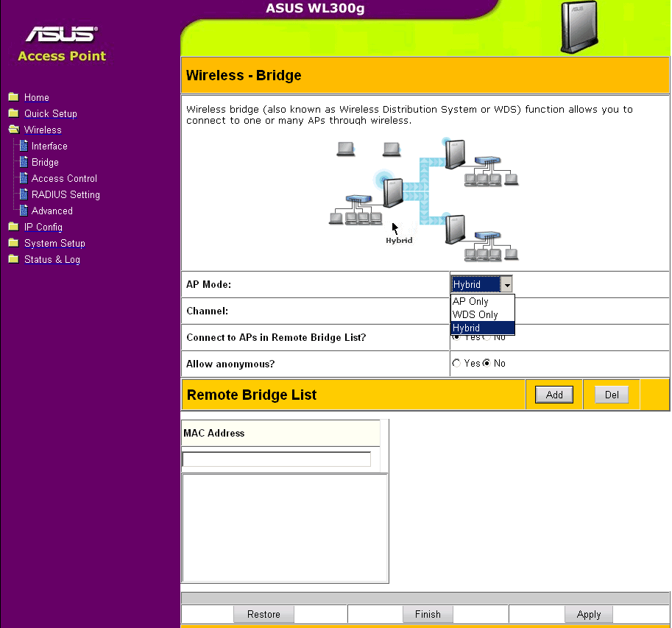Viewport: 672px width, 628px height.
Task: Click Del in Remote Bridge List
Action: pos(612,395)
